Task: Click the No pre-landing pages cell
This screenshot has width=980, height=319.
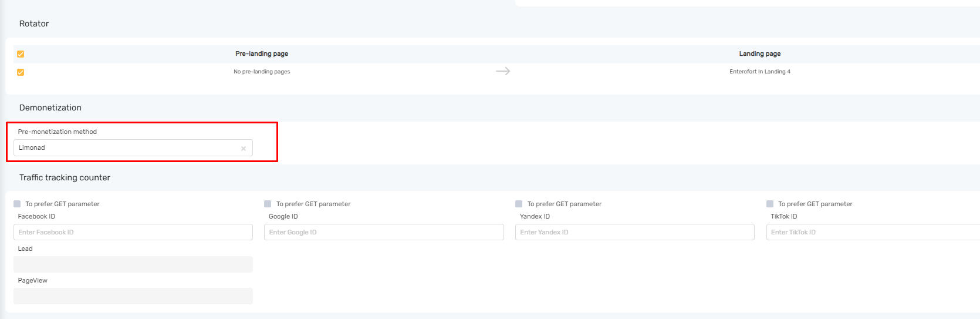Action: (262, 72)
